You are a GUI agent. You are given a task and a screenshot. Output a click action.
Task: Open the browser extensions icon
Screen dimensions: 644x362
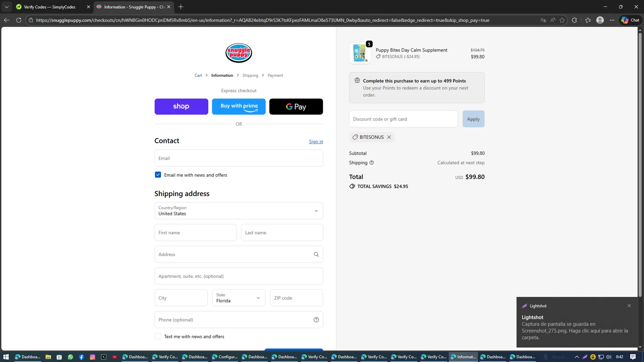(574, 20)
